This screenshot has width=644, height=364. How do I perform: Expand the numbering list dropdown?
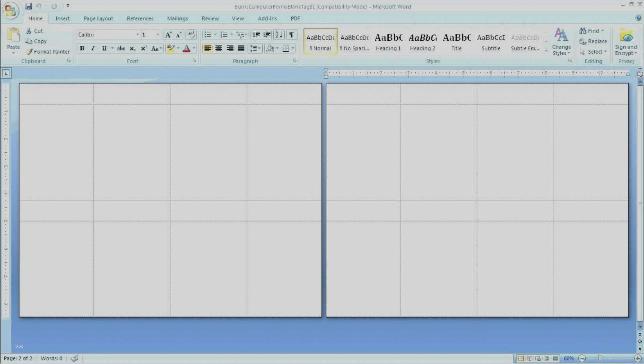point(231,35)
